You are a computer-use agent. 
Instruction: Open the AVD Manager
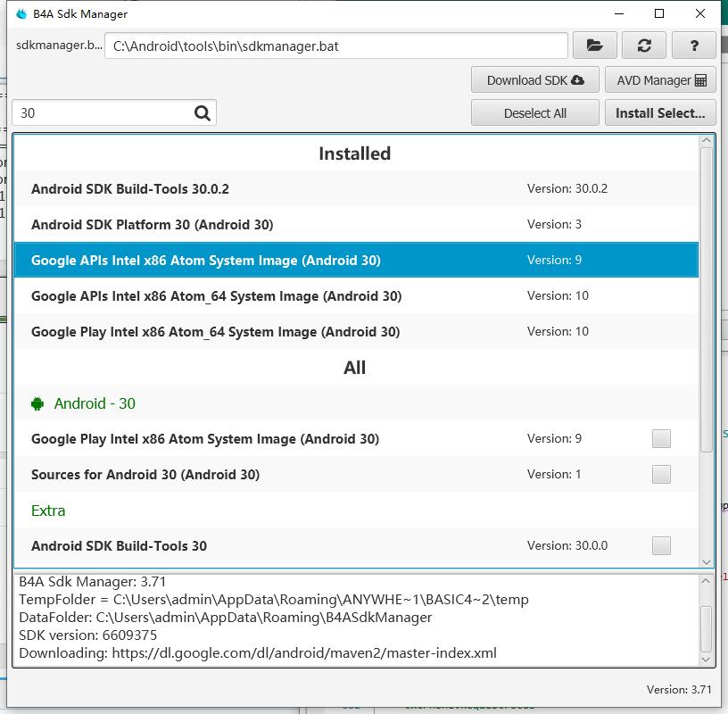(660, 80)
